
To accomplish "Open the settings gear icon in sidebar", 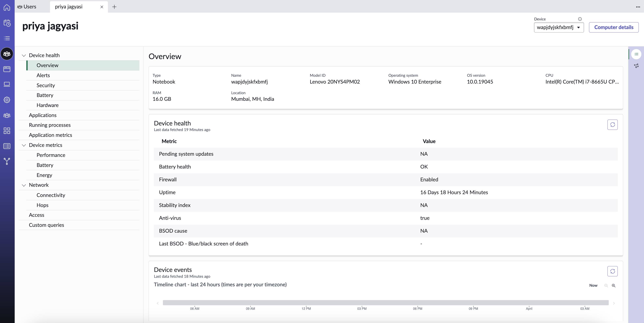I will pyautogui.click(x=7, y=100).
